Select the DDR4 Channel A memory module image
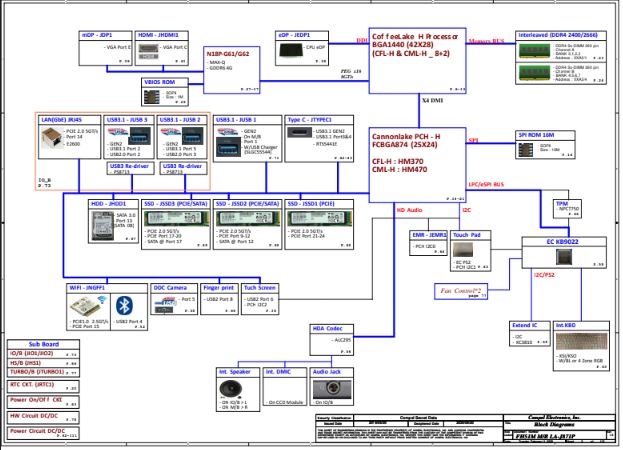Image resolution: width=623 pixels, height=450 pixels. tap(534, 51)
